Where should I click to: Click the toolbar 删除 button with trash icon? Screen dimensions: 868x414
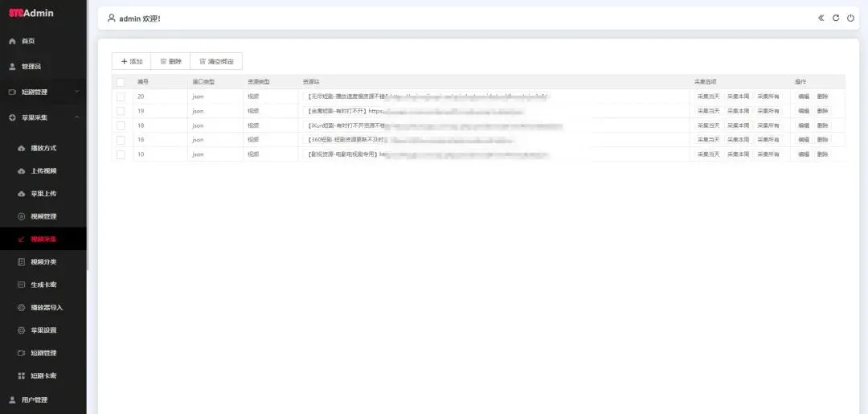coord(170,61)
